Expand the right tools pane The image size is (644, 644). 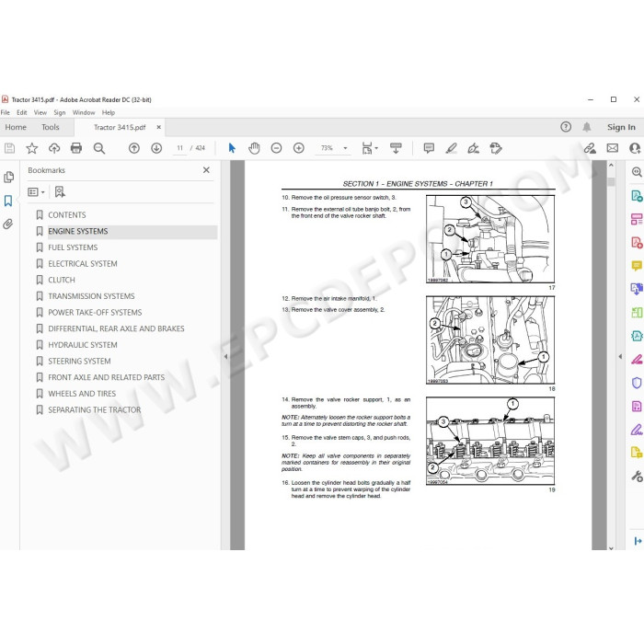pos(638,541)
